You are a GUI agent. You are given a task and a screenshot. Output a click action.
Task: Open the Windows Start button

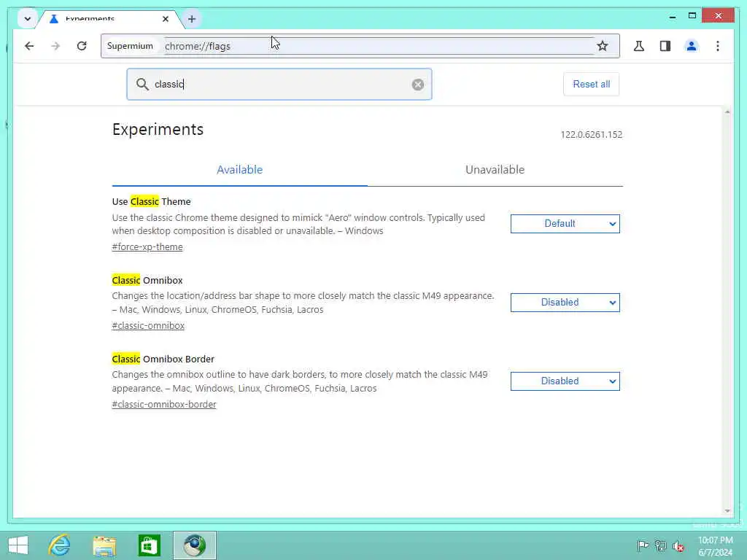pos(18,545)
